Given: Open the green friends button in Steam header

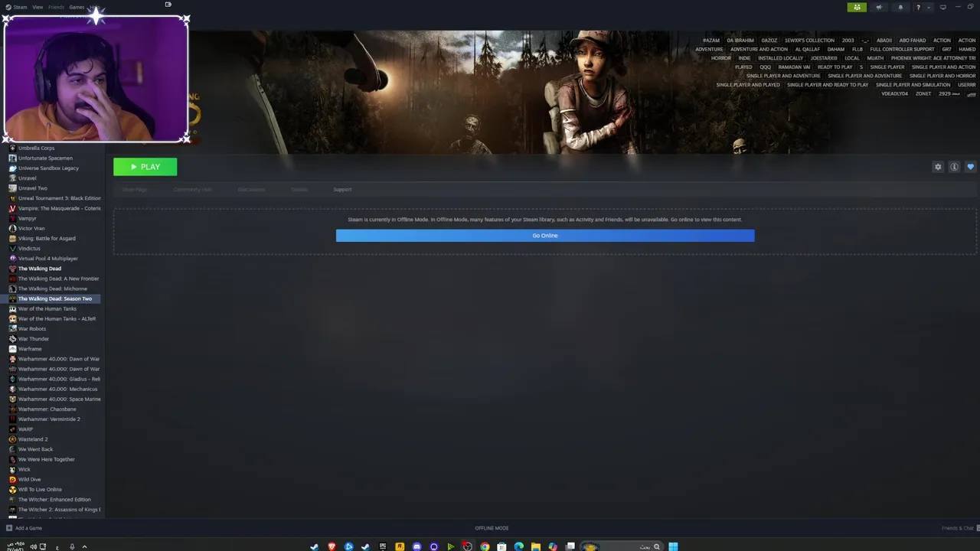Looking at the screenshot, I should pyautogui.click(x=857, y=7).
